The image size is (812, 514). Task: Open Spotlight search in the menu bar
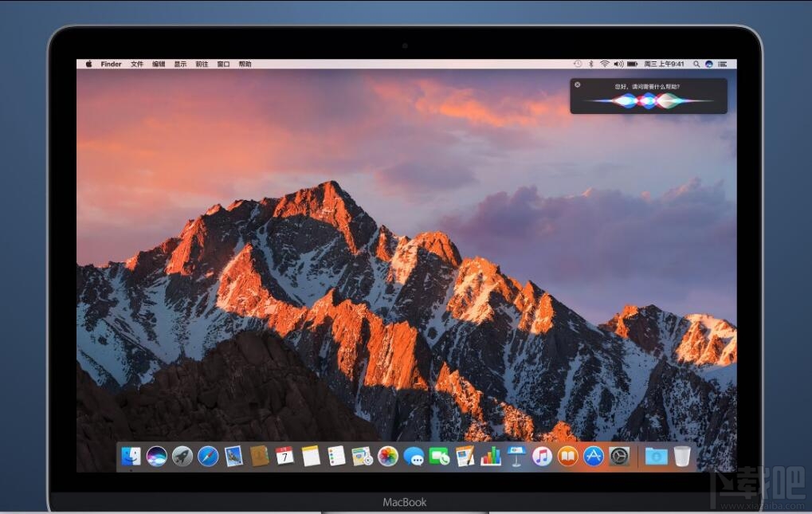(x=696, y=64)
